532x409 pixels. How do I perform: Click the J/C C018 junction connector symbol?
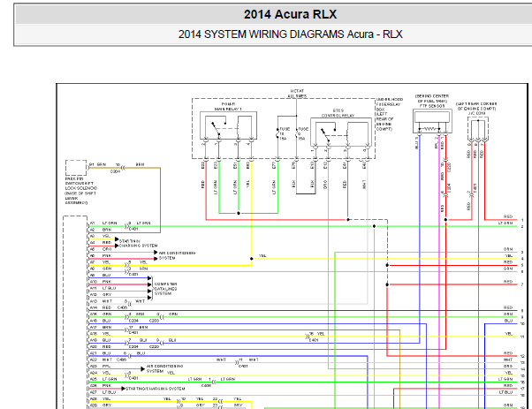pyautogui.click(x=478, y=129)
